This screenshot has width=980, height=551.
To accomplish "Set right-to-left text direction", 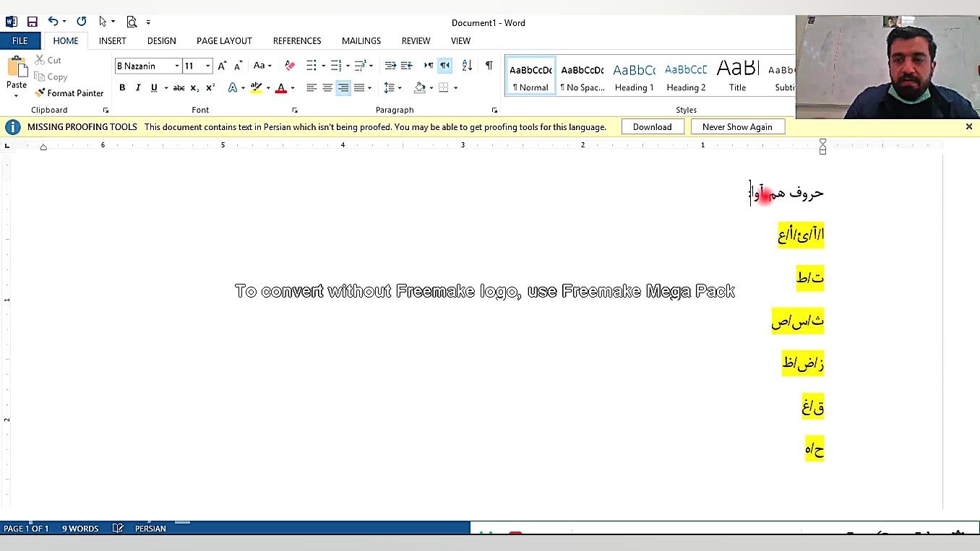I will pos(444,66).
